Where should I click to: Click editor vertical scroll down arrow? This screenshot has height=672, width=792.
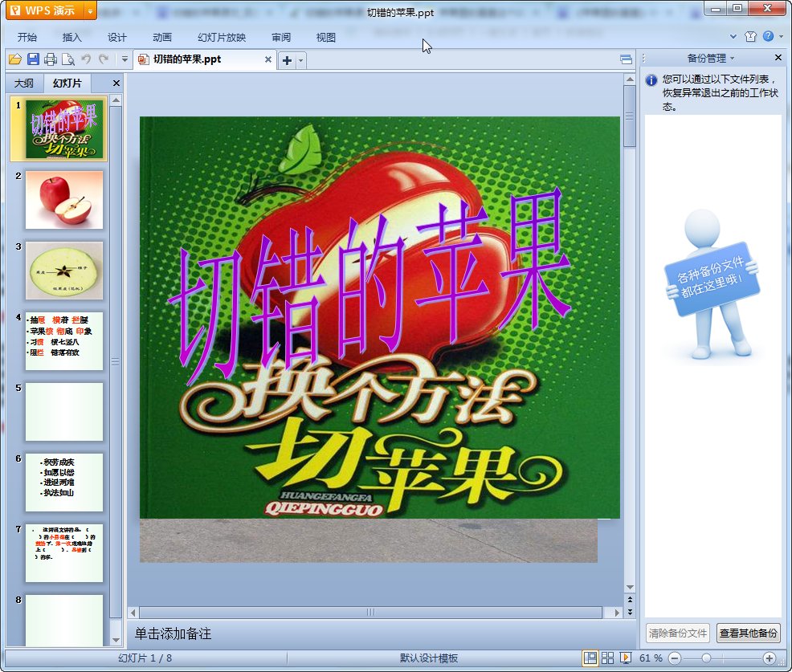pos(630,587)
